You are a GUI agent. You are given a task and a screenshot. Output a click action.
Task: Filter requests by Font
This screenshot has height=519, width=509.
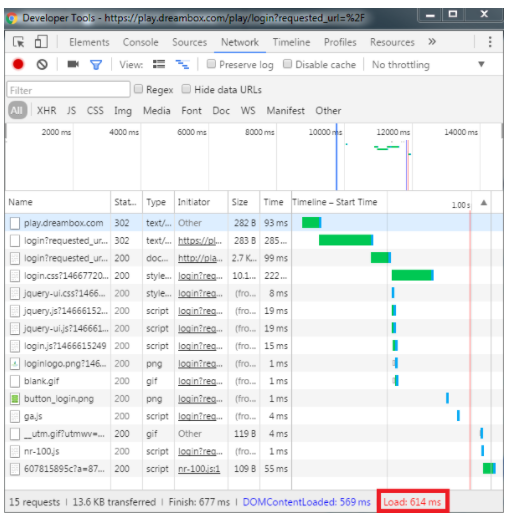(191, 110)
